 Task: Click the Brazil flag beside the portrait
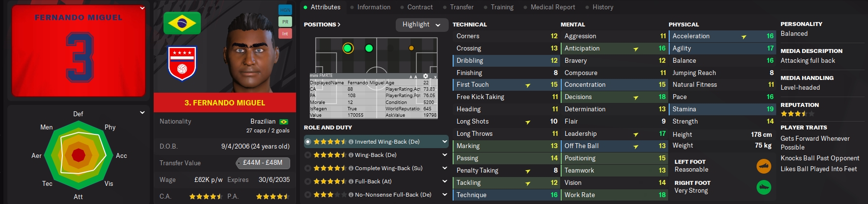(x=182, y=23)
